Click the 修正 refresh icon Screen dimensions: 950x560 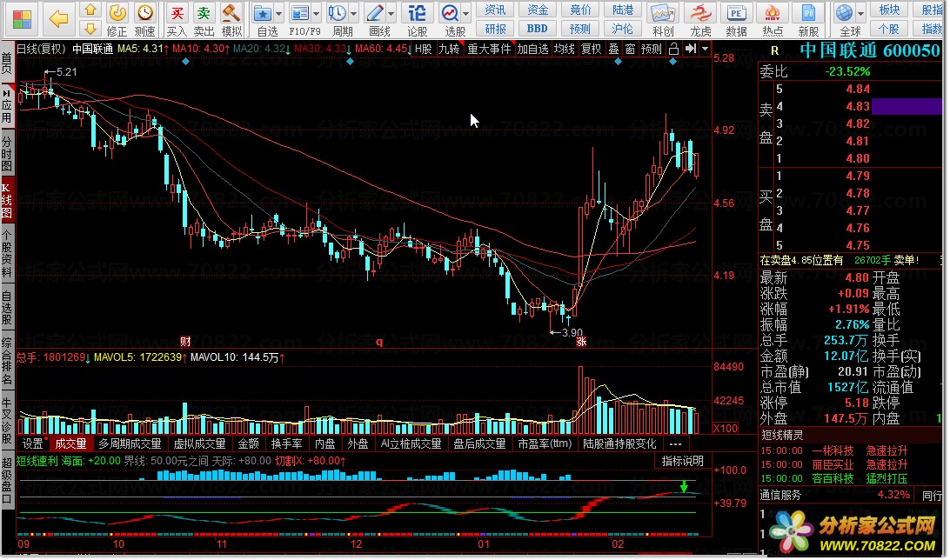pyautogui.click(x=117, y=13)
